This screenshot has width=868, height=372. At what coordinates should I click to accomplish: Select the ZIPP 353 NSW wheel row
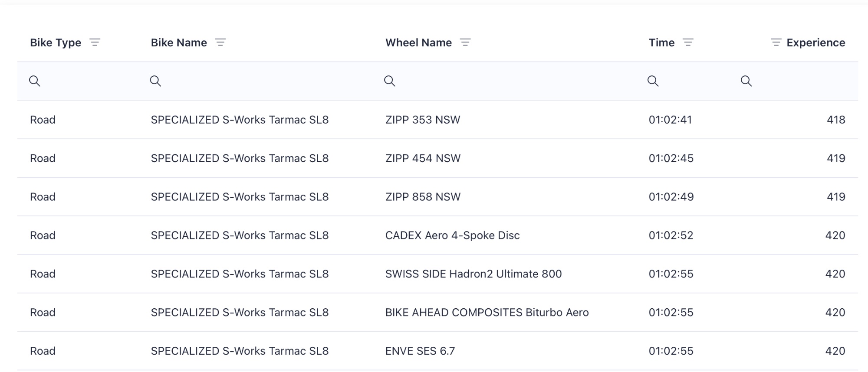(x=422, y=120)
